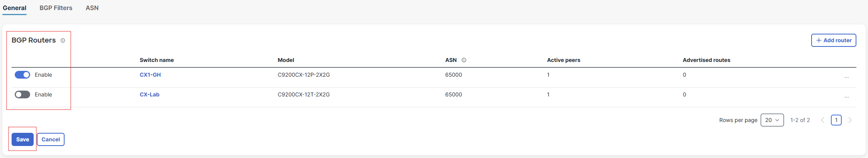Click the Advertised routes column header
868x158 pixels.
click(706, 60)
